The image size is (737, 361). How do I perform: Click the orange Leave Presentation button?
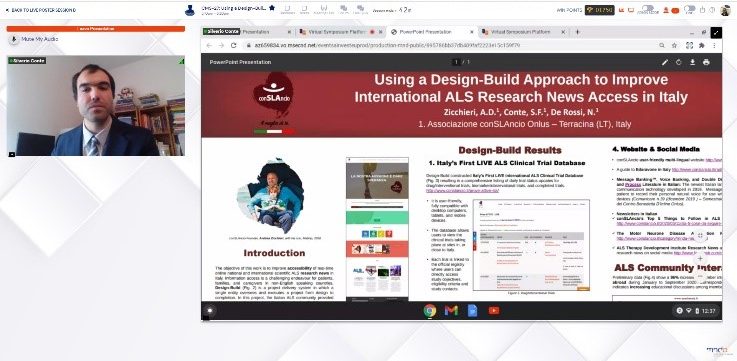click(95, 29)
